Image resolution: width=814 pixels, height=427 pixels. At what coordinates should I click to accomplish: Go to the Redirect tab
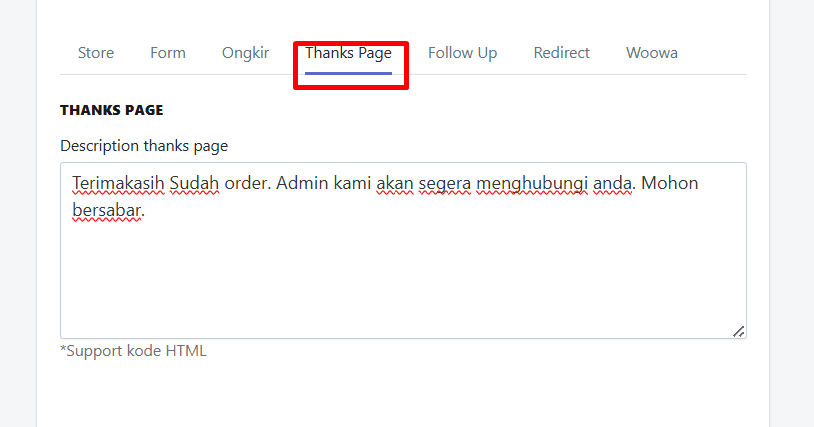coord(561,53)
